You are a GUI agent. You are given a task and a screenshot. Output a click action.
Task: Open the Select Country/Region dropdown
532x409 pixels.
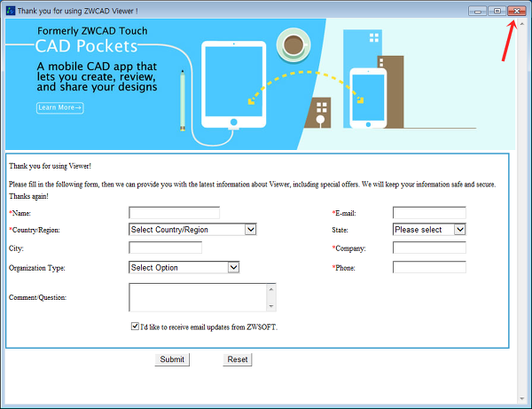(192, 230)
